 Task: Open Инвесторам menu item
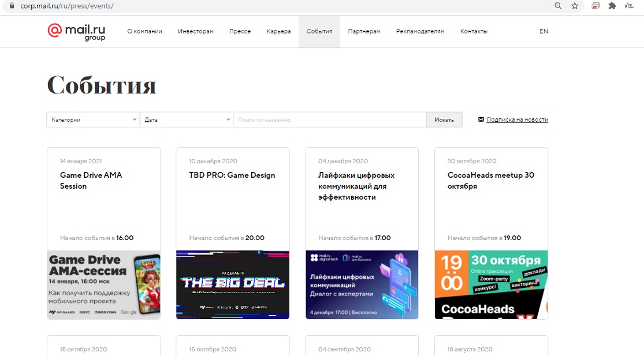(x=195, y=31)
